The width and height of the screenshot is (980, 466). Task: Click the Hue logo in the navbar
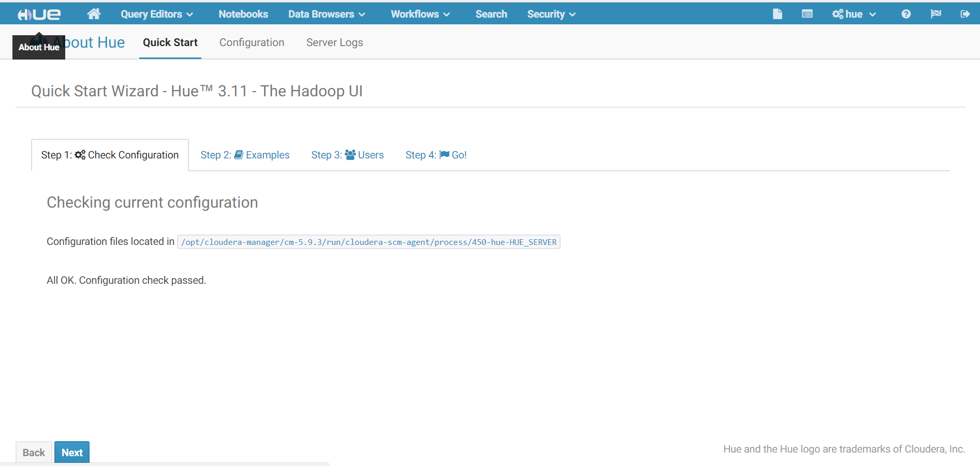pyautogui.click(x=39, y=14)
